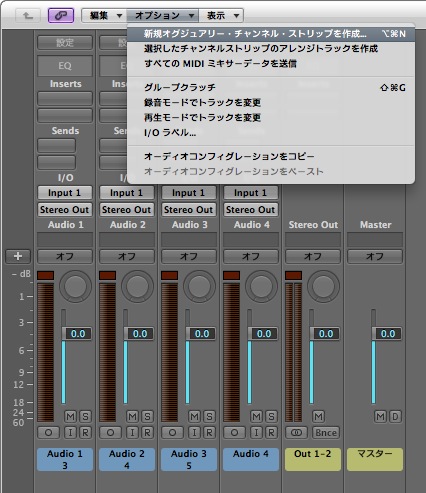Open the 表示 menu
Screen dimensions: 426x493
[221, 16]
